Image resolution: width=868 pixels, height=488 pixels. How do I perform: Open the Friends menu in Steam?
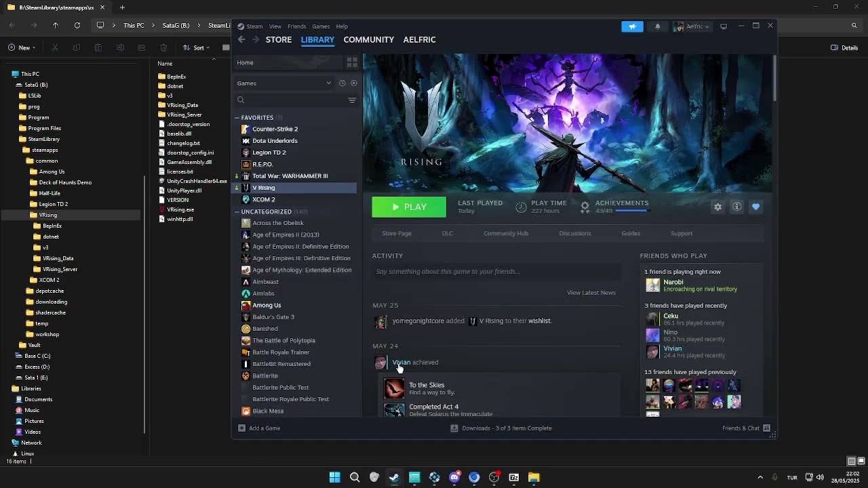click(296, 26)
